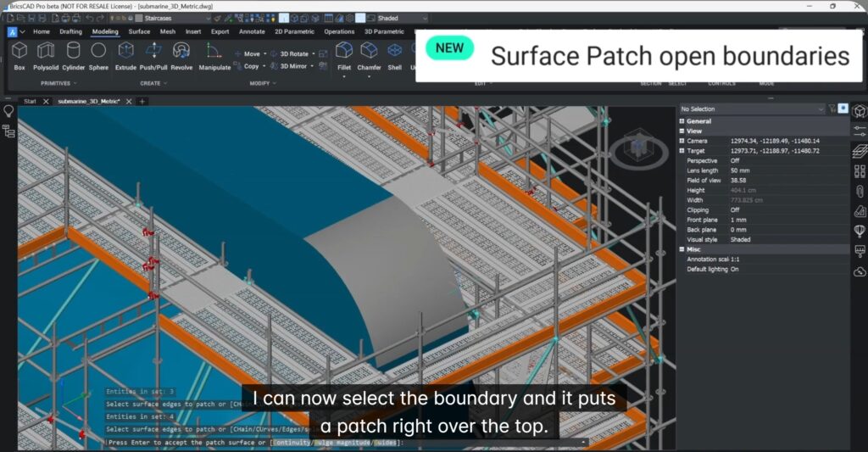Image resolution: width=868 pixels, height=452 pixels.
Task: Open the structure tree icon on left sidebar
Action: click(x=8, y=131)
